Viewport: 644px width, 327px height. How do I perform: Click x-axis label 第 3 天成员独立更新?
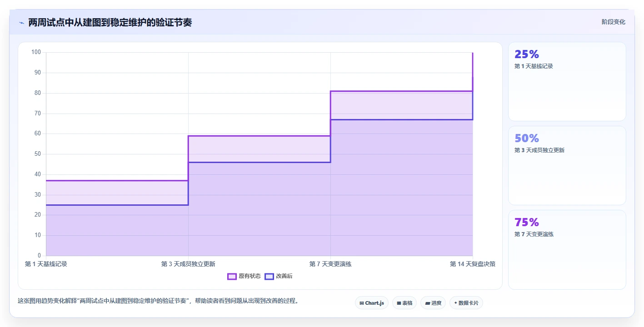(188, 264)
